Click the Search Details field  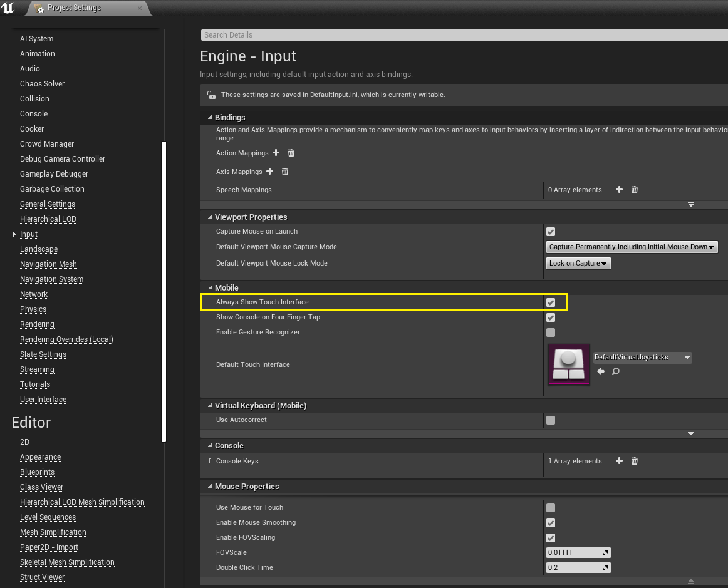[x=464, y=35]
